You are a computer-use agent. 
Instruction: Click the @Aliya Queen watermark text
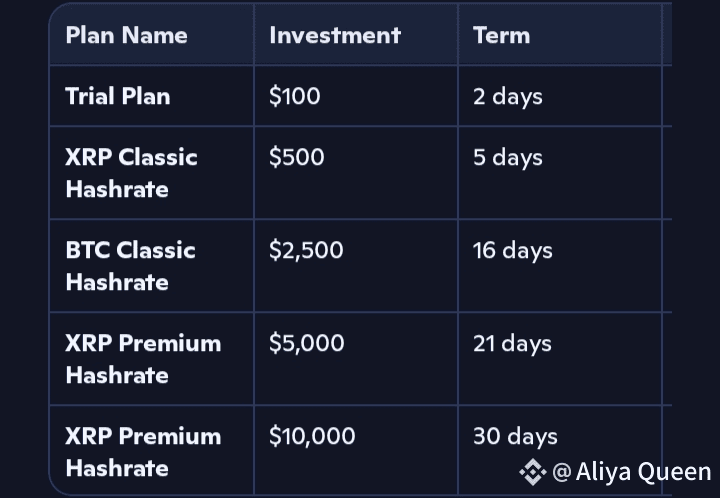[632, 472]
